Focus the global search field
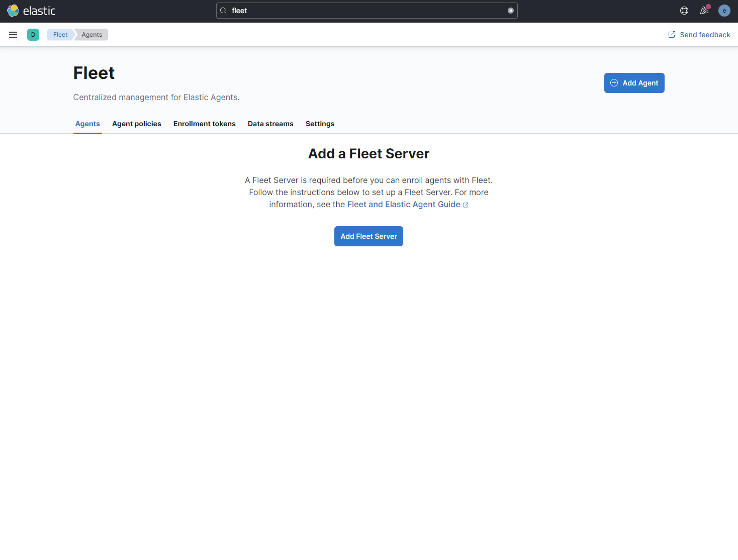 click(x=367, y=11)
